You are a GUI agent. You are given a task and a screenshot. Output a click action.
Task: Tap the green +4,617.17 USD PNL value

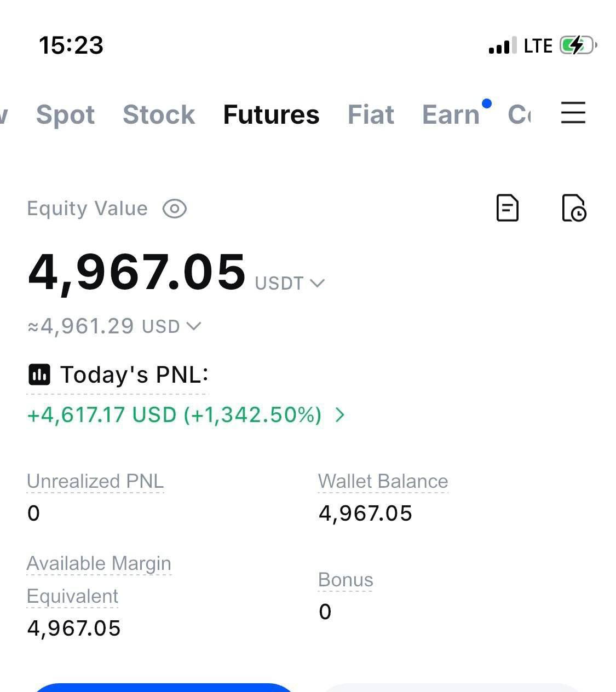pyautogui.click(x=102, y=415)
